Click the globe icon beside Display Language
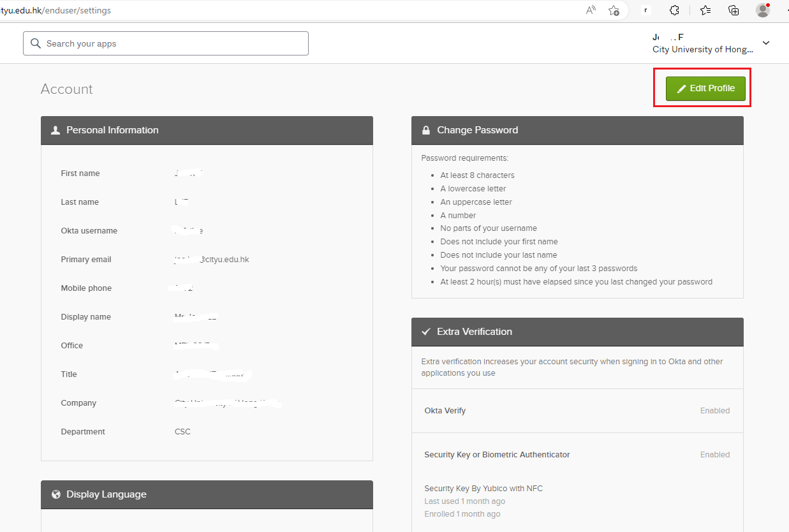The image size is (789, 532). click(x=56, y=494)
